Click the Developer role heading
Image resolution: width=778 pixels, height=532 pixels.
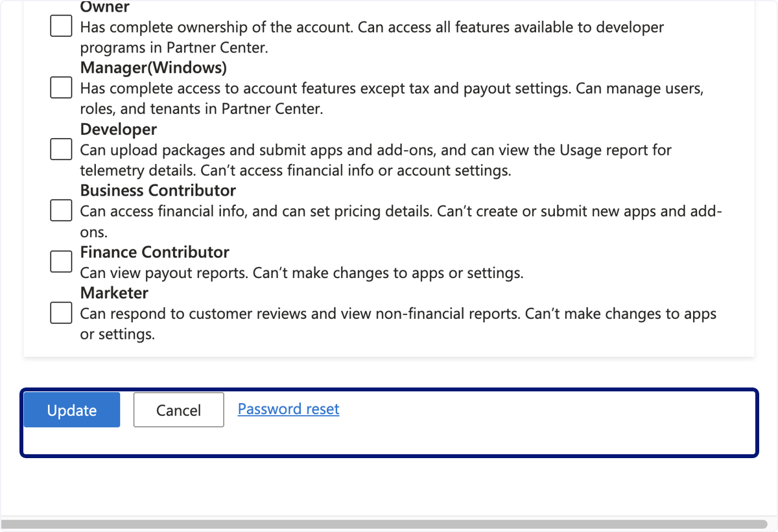119,129
